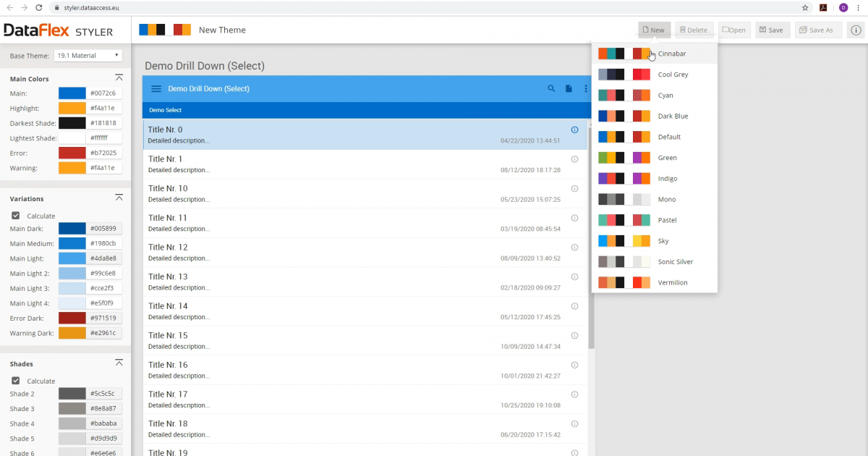Click the Main hex value field #0072c6
The height and width of the screenshot is (456, 868).
(x=104, y=93)
